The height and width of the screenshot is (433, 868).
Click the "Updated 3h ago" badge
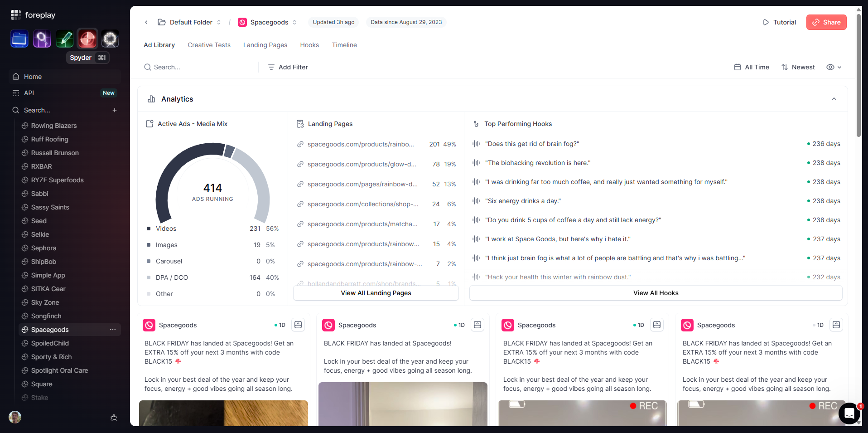click(333, 22)
